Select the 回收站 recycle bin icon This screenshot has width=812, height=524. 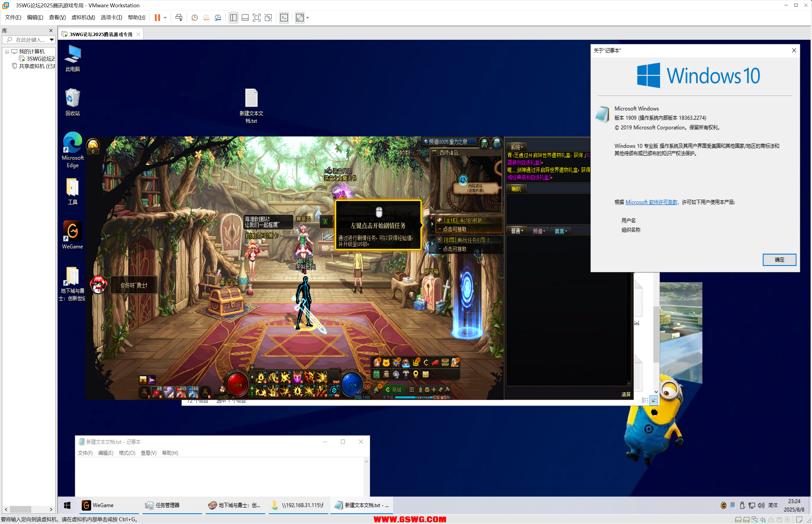point(73,102)
